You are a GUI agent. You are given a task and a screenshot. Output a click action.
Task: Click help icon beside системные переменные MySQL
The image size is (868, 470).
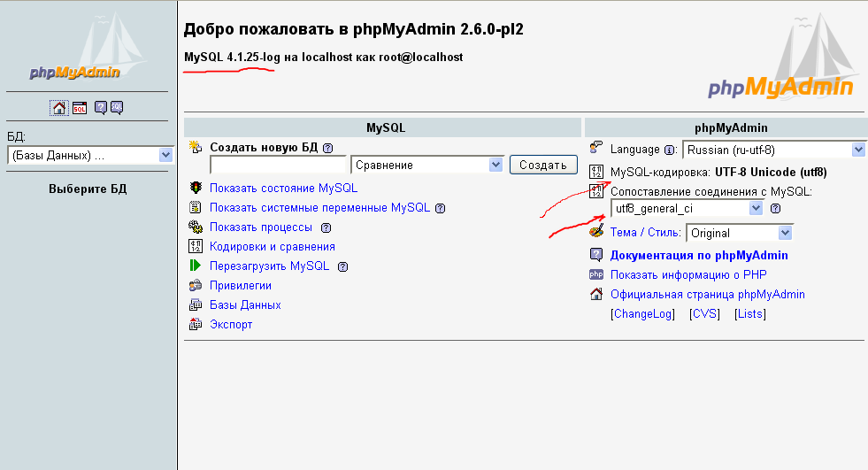tap(440, 208)
